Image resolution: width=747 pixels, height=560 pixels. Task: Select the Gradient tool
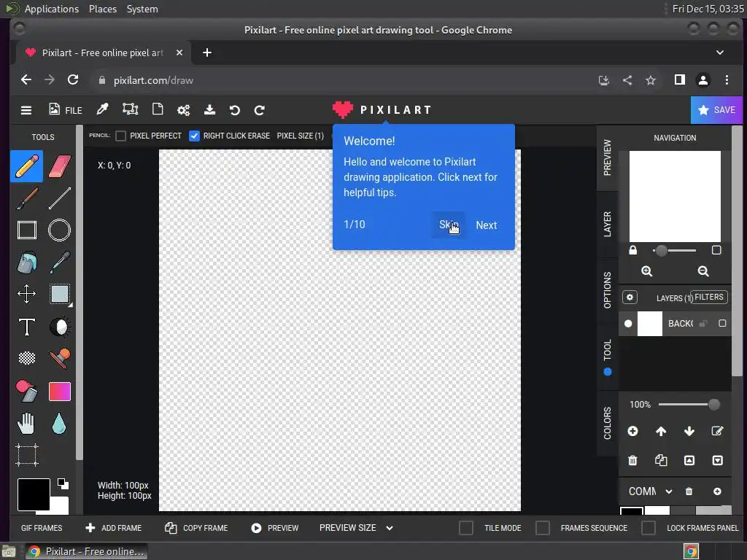pyautogui.click(x=60, y=392)
